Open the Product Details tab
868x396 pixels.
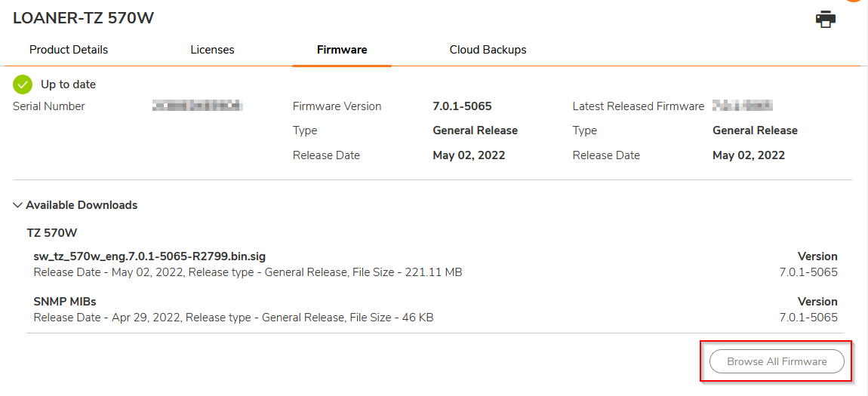pyautogui.click(x=69, y=50)
